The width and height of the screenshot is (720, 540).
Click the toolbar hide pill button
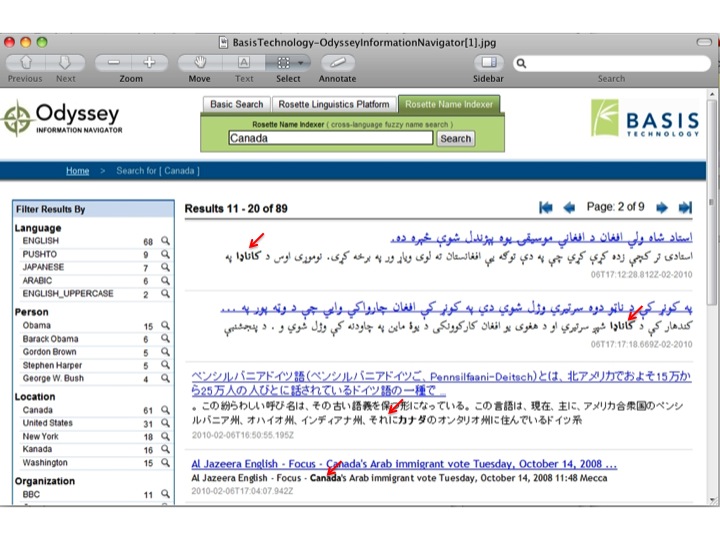(x=704, y=42)
